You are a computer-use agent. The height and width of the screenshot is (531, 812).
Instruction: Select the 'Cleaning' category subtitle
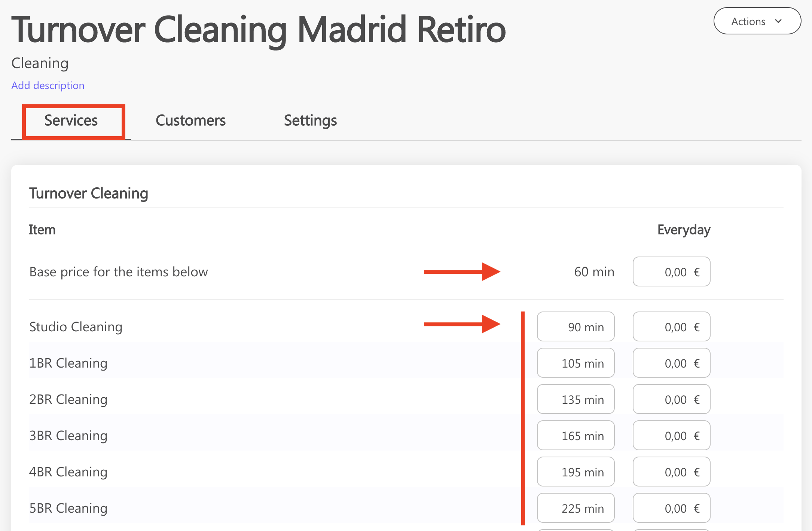[40, 64]
